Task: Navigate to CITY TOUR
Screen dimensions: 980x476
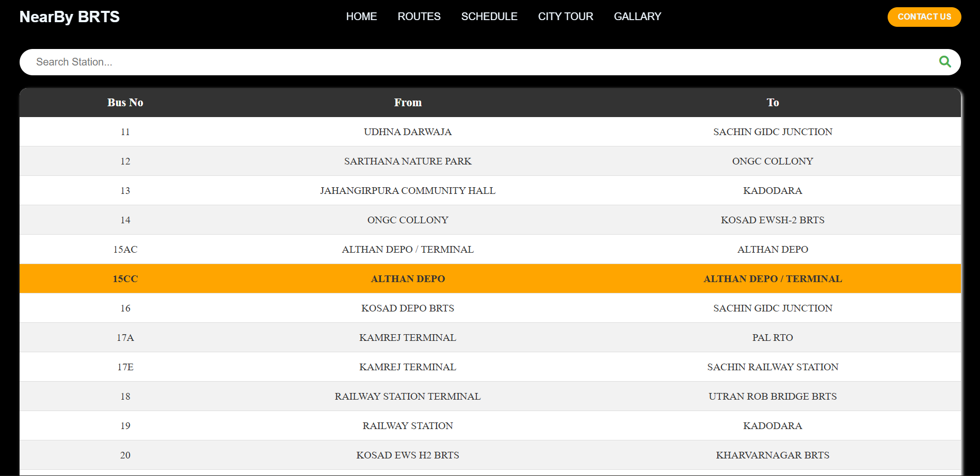Action: (x=565, y=17)
